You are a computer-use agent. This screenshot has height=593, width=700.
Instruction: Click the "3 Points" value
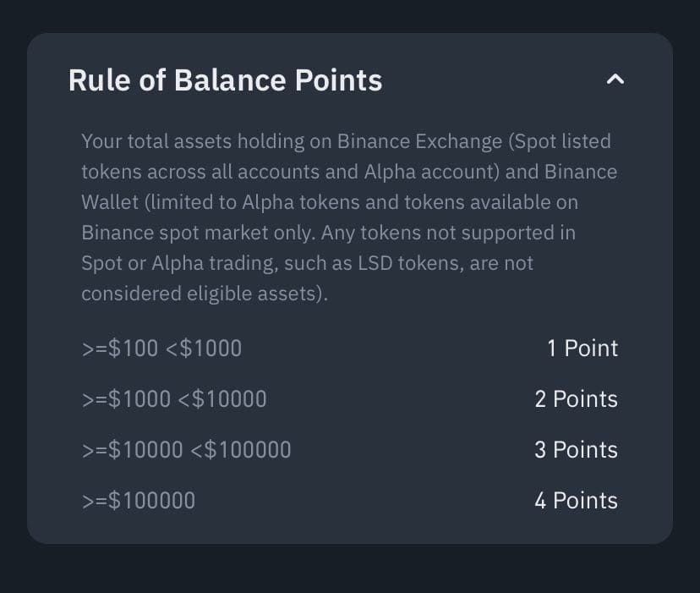click(x=576, y=450)
